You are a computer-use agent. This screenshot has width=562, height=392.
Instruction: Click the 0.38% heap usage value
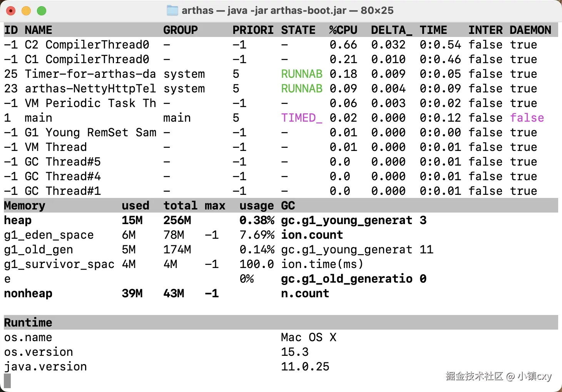257,220
